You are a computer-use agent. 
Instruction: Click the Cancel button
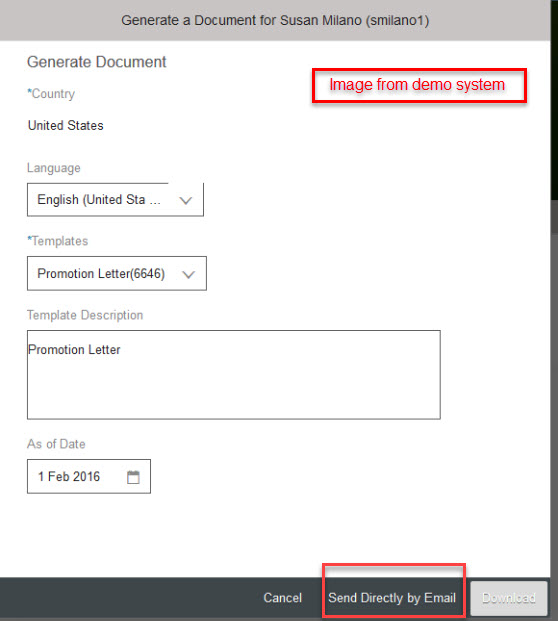click(x=283, y=598)
